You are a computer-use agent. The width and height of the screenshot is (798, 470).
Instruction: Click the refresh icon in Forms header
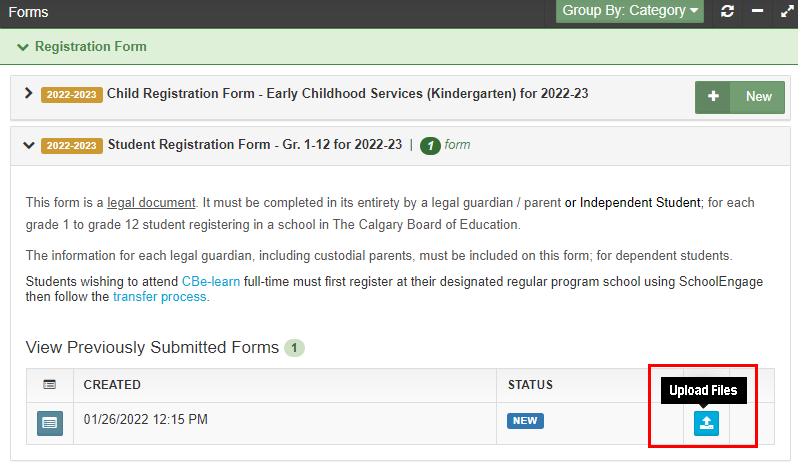tap(727, 11)
